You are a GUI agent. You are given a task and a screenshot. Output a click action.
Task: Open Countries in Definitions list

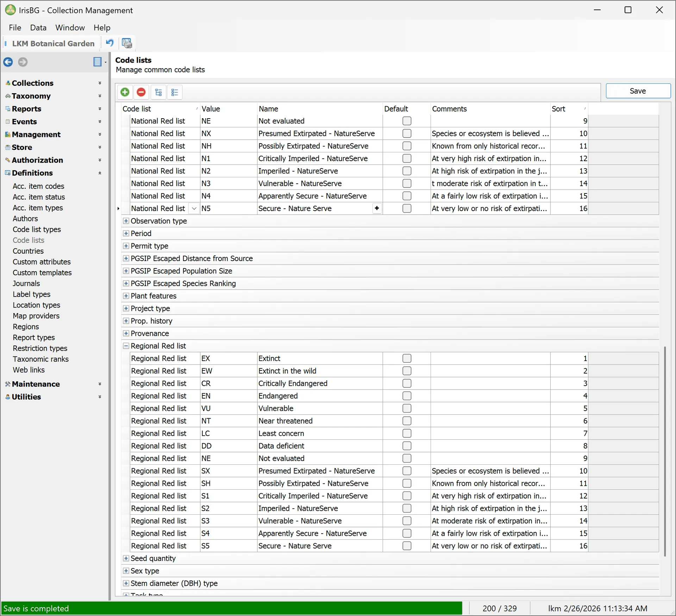tap(28, 251)
